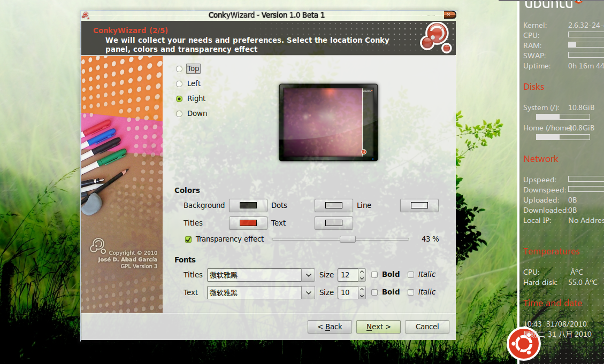
Task: Click the "Time and date" heading in Conky
Action: tap(553, 303)
